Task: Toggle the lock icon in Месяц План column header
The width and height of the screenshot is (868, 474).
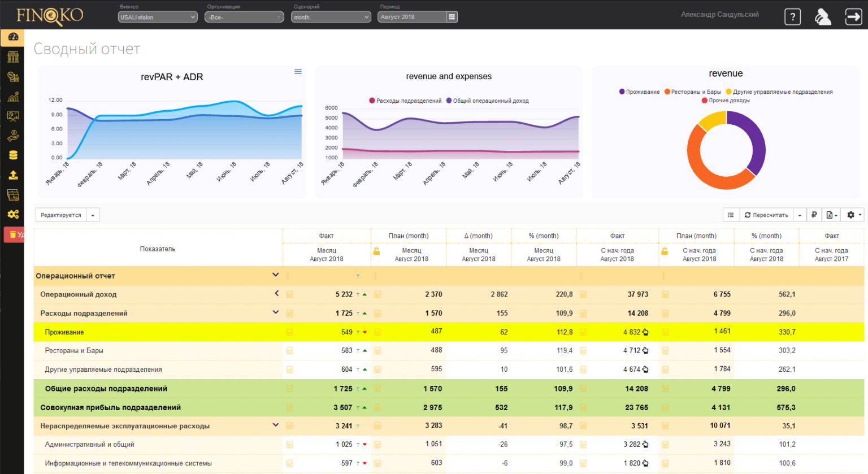Action: tap(376, 251)
